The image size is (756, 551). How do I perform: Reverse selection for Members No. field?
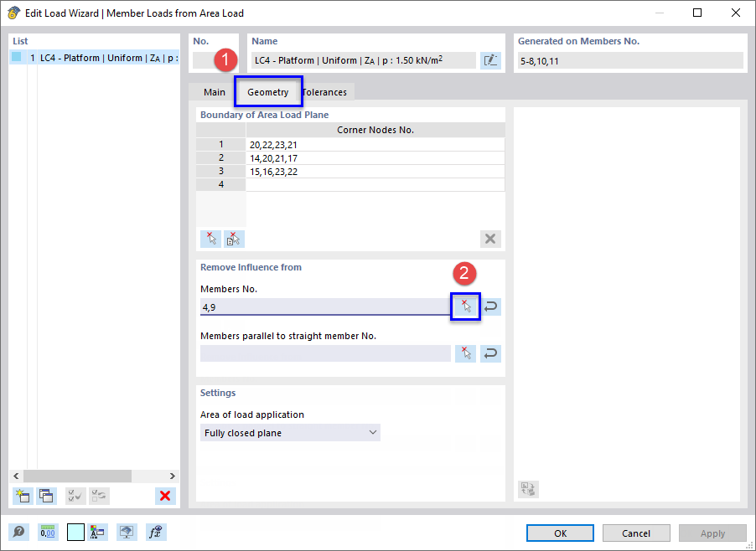click(490, 306)
